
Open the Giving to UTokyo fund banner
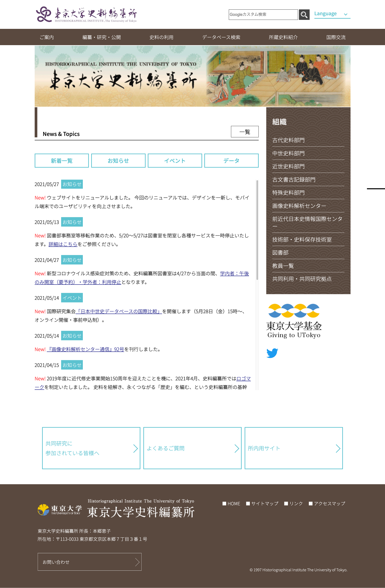point(294,321)
